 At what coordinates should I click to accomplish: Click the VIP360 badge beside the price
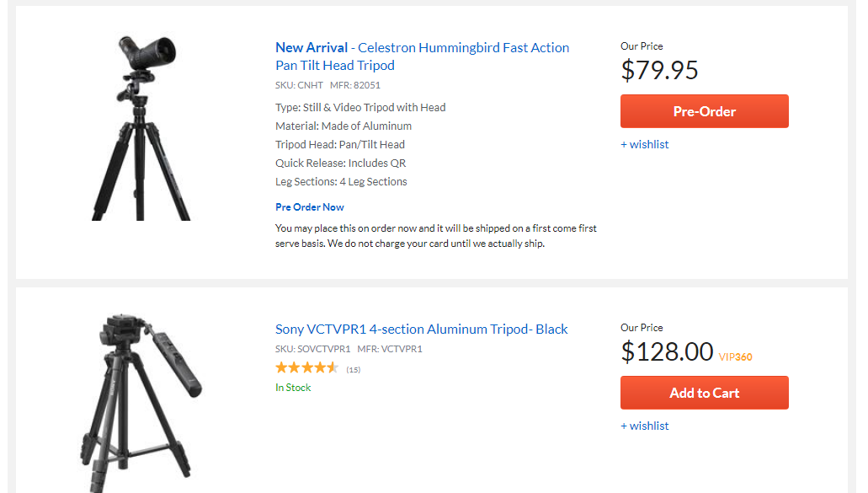(736, 356)
